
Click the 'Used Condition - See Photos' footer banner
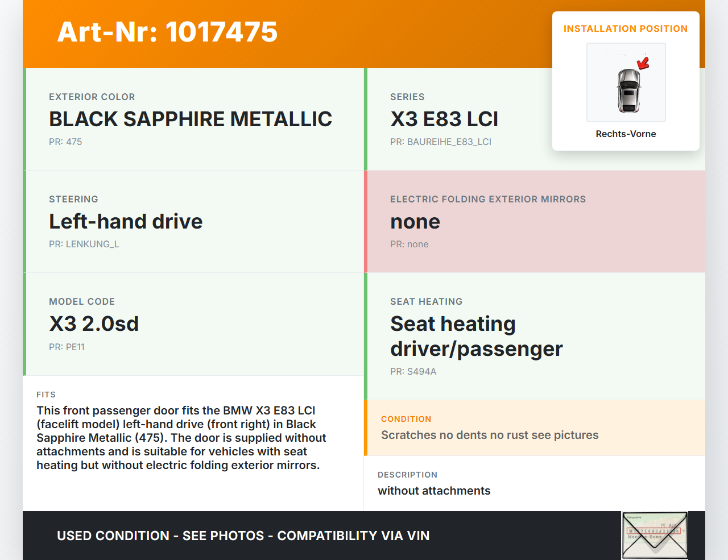pos(243,536)
